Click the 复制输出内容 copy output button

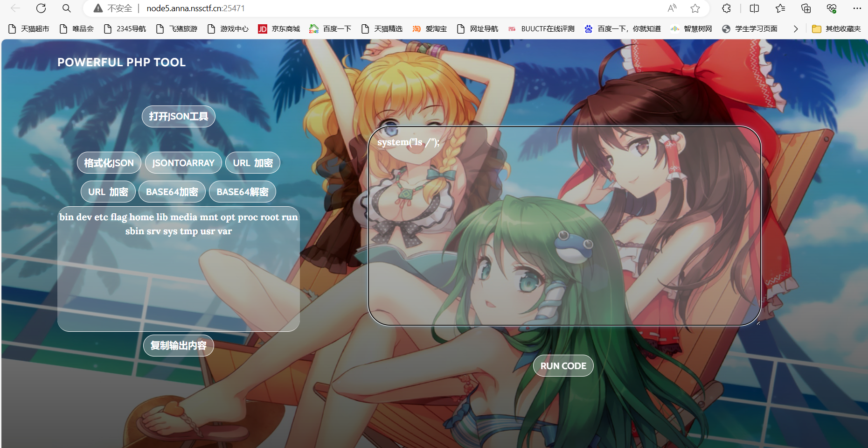pyautogui.click(x=179, y=345)
